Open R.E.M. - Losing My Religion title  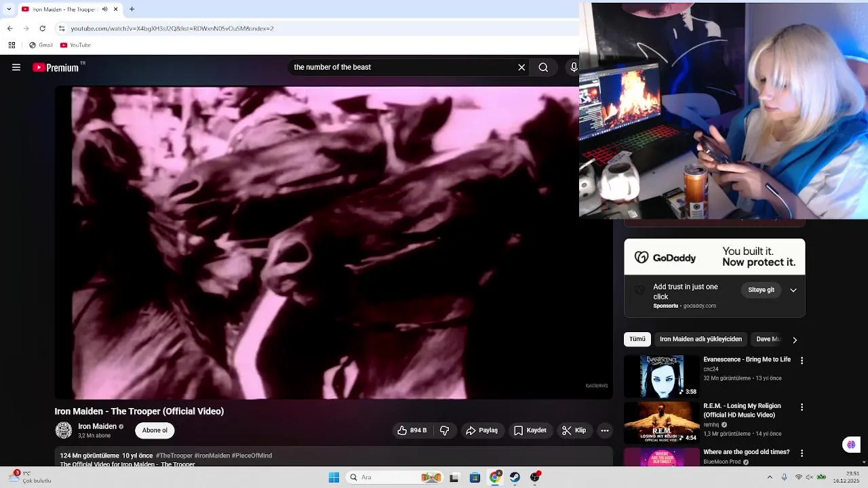tap(743, 410)
